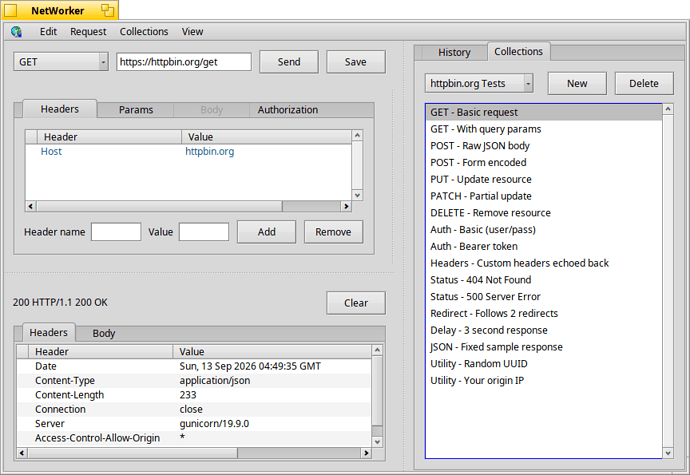Switch to the Params tab
Screen dimensions: 690x475
[x=136, y=110]
